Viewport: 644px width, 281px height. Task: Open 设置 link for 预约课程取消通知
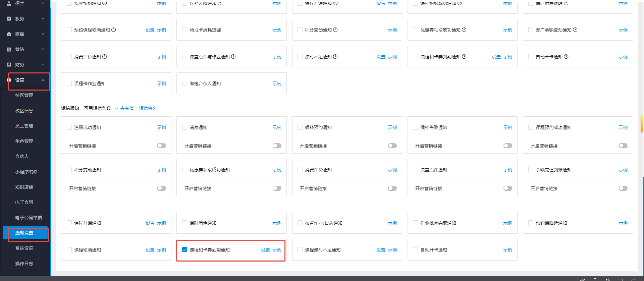click(x=150, y=30)
